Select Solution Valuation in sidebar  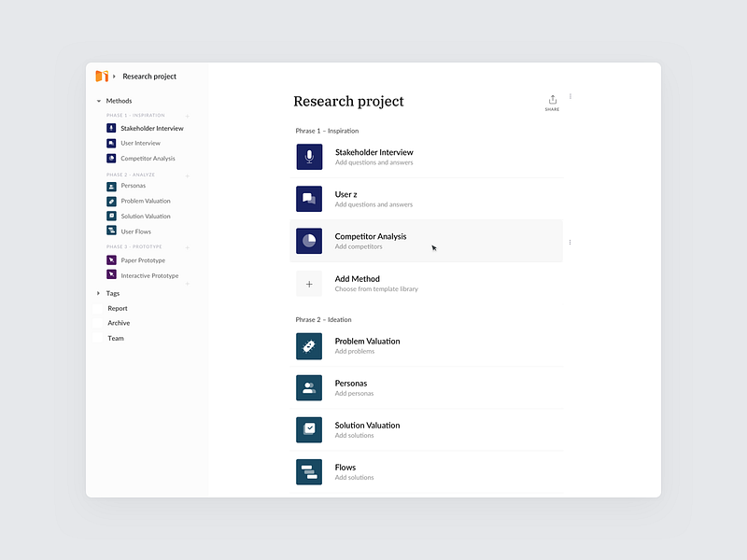(x=146, y=217)
